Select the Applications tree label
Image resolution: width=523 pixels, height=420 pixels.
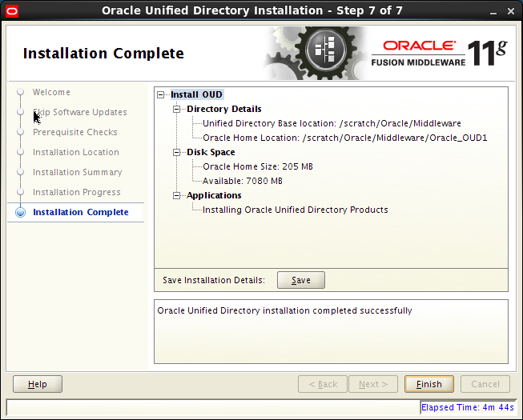click(x=214, y=195)
